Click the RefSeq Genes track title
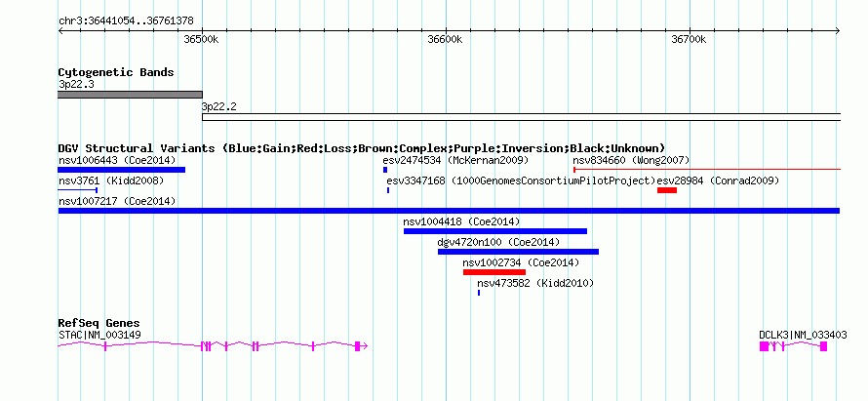The height and width of the screenshot is (401, 868). 99,323
